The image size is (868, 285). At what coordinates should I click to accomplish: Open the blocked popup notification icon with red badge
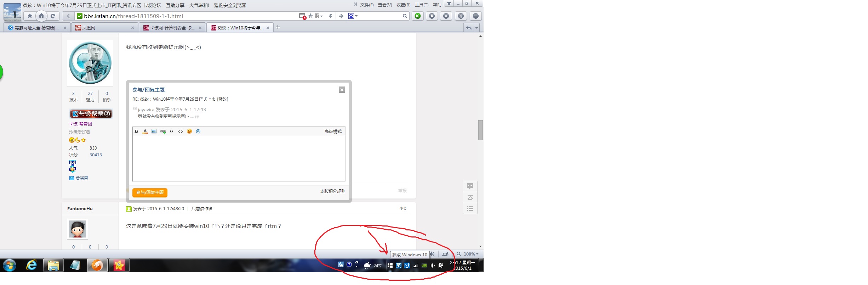302,16
